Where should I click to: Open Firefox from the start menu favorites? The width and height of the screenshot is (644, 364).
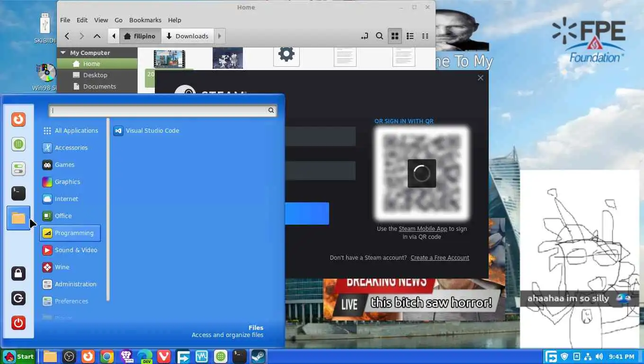point(18,119)
